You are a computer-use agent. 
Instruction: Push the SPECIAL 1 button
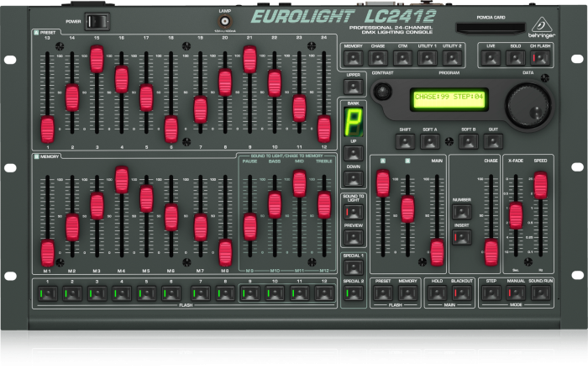(354, 267)
